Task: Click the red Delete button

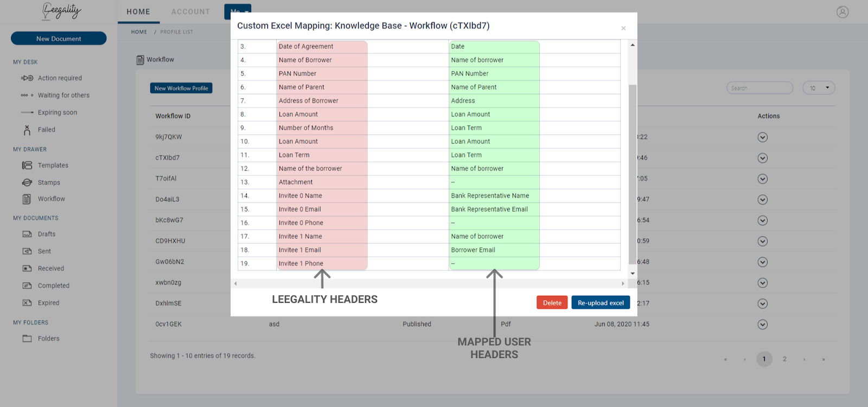Action: (552, 303)
